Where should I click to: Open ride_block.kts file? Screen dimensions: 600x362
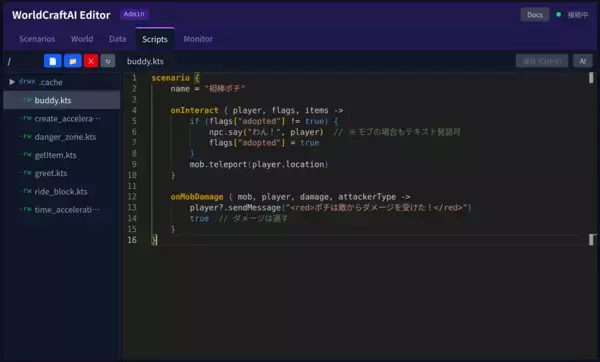62,191
